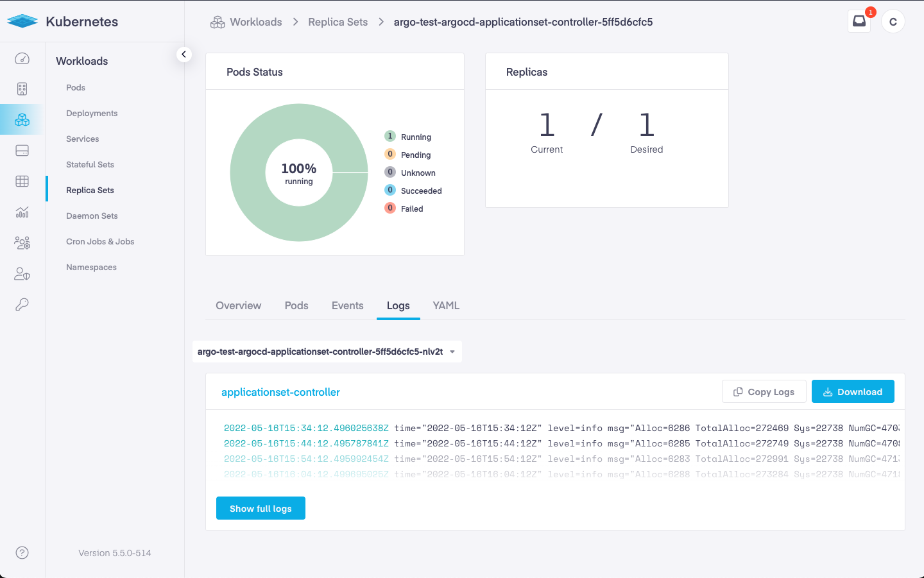The image size is (924, 578).
Task: Toggle the Running status legend item
Action: click(x=415, y=137)
